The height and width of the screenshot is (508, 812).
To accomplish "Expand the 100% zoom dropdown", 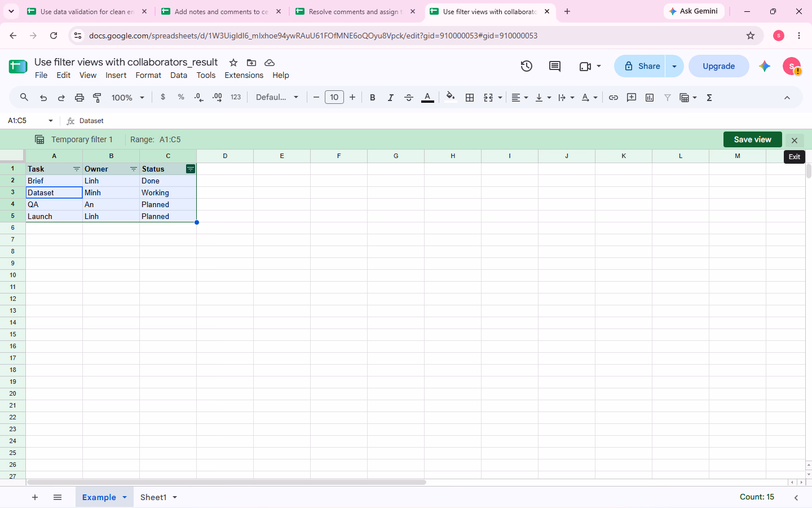I will 128,98.
